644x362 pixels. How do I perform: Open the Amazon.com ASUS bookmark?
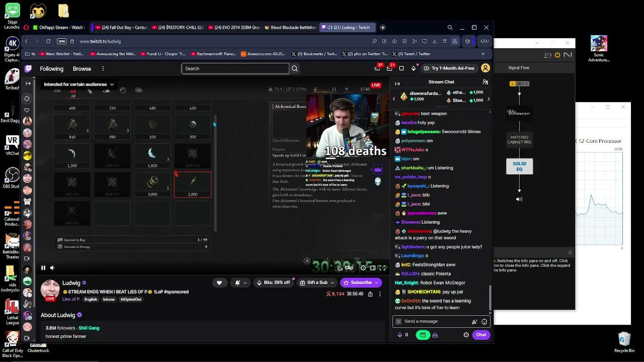point(263,54)
